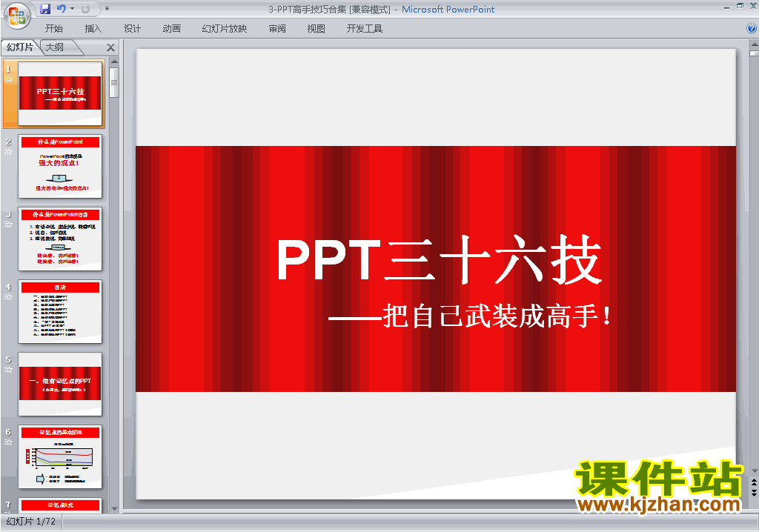This screenshot has height=532, width=759.
Task: Click animation star icon under slide 6
Action: pyautogui.click(x=8, y=442)
